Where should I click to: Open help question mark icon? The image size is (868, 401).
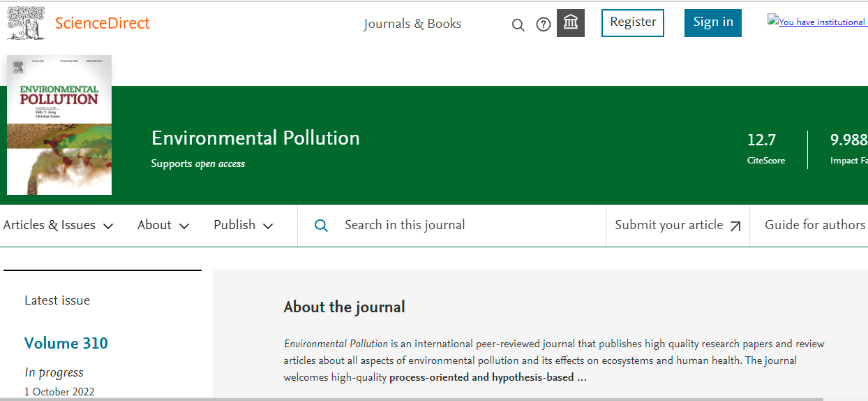(x=544, y=24)
